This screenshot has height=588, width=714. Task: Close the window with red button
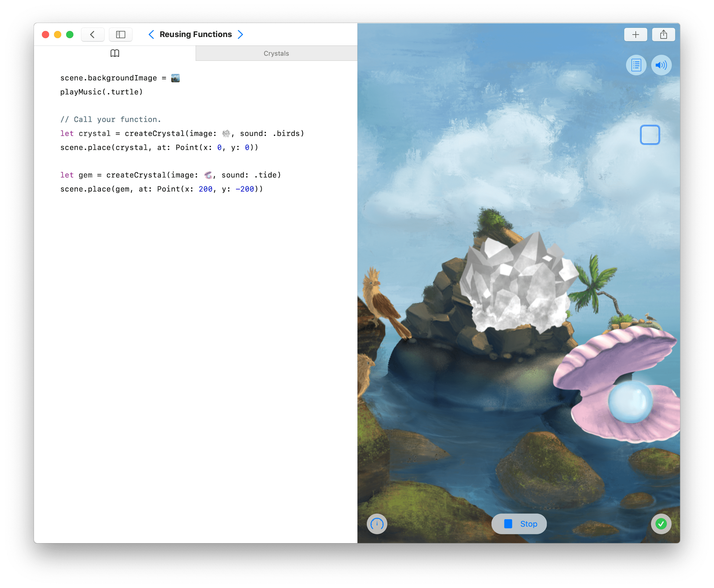(45, 35)
